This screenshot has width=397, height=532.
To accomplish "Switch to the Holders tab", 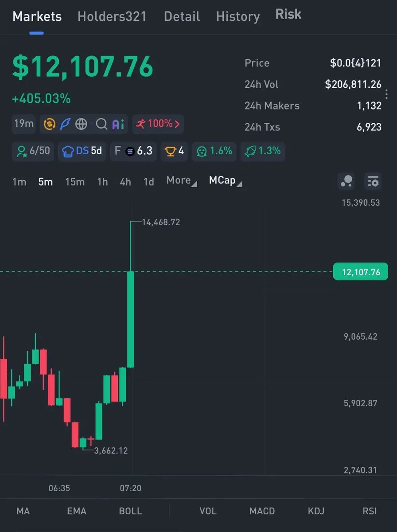I will point(112,17).
